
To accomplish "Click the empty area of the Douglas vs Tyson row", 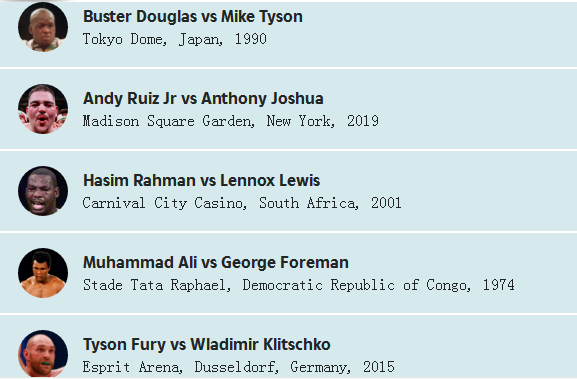I will tap(442, 35).
